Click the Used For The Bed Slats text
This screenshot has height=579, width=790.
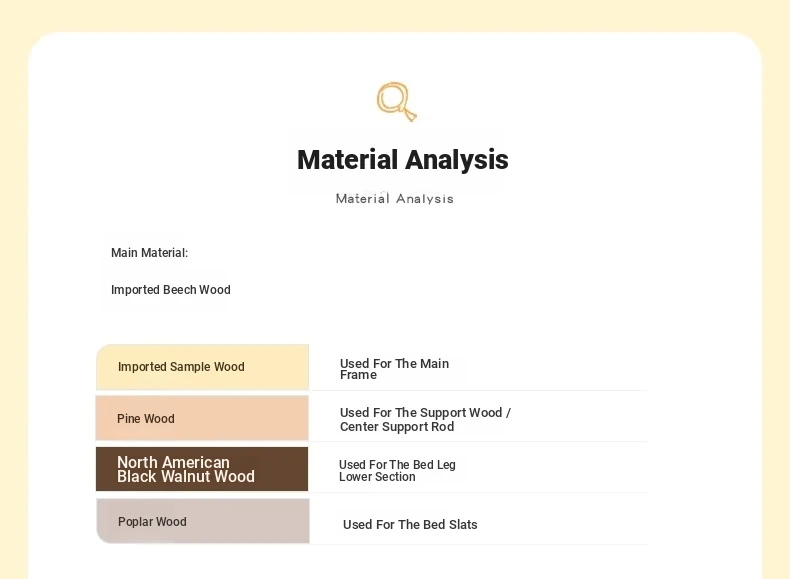pos(410,525)
